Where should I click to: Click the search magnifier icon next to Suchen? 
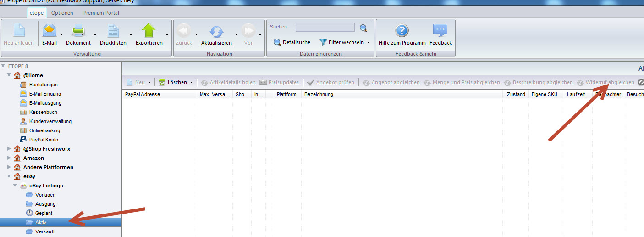363,28
